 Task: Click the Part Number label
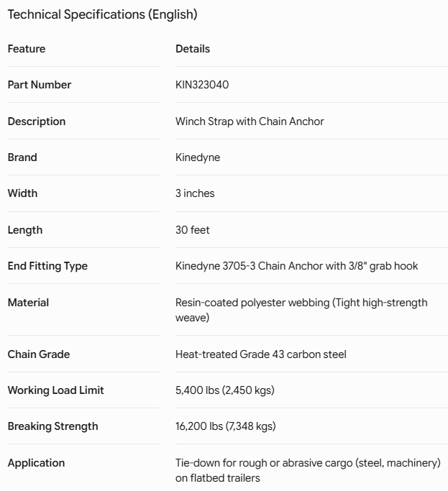pyautogui.click(x=40, y=85)
